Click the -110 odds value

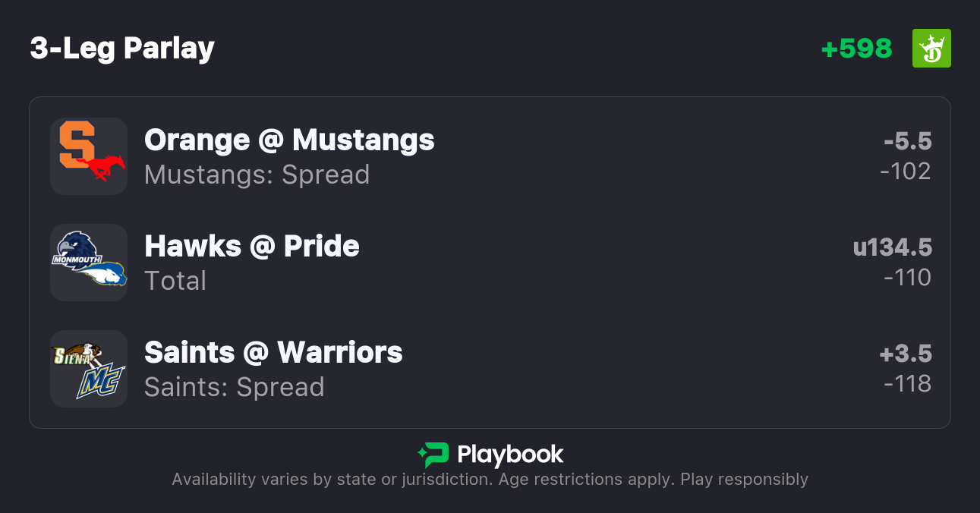pyautogui.click(x=907, y=278)
